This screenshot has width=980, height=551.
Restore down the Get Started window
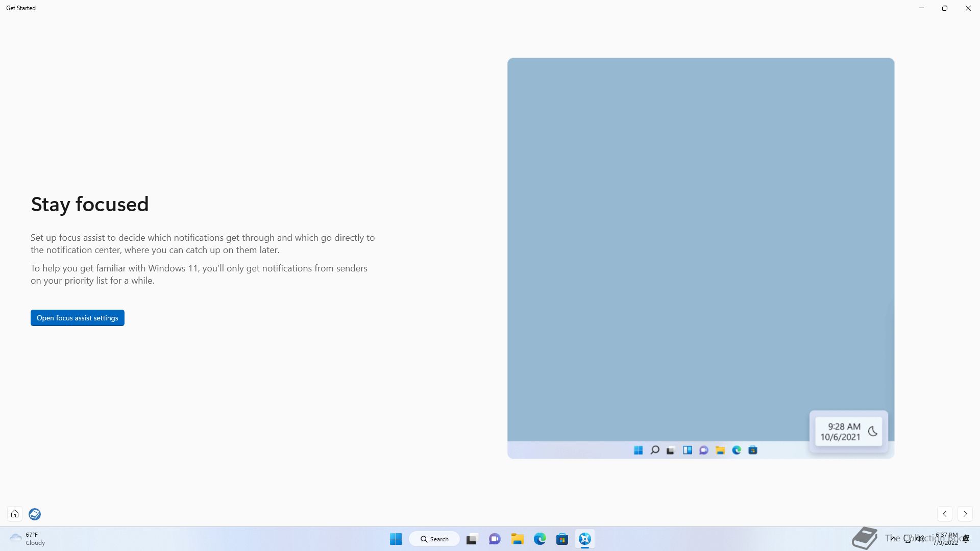point(944,8)
